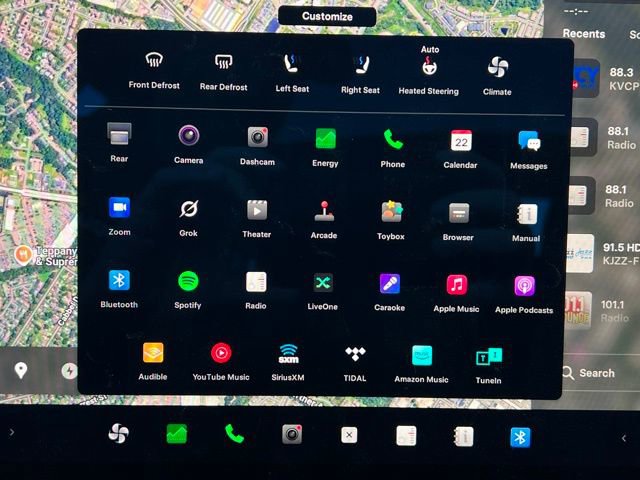
Task: Switch to the Recents tab
Action: [x=583, y=33]
